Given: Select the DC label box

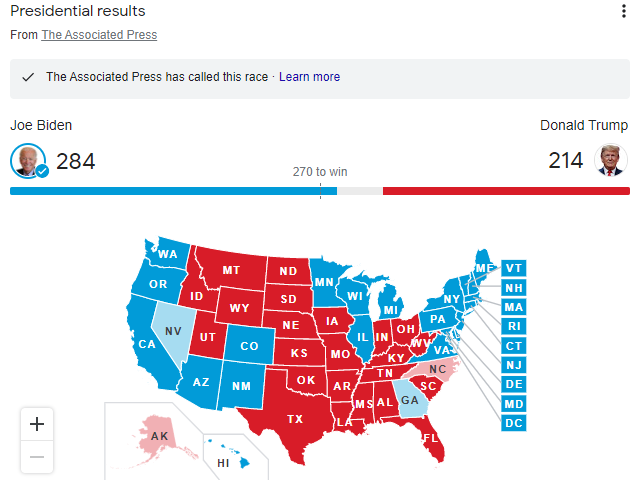Looking at the screenshot, I should tap(513, 423).
